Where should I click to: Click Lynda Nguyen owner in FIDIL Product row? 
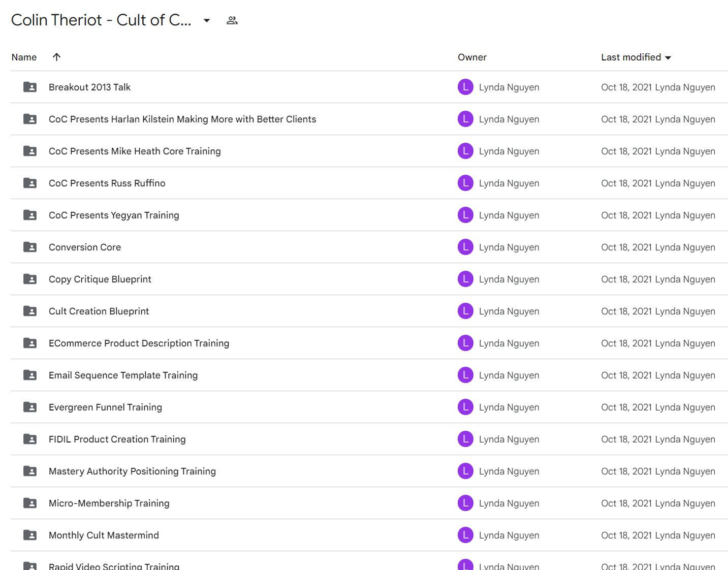point(509,439)
